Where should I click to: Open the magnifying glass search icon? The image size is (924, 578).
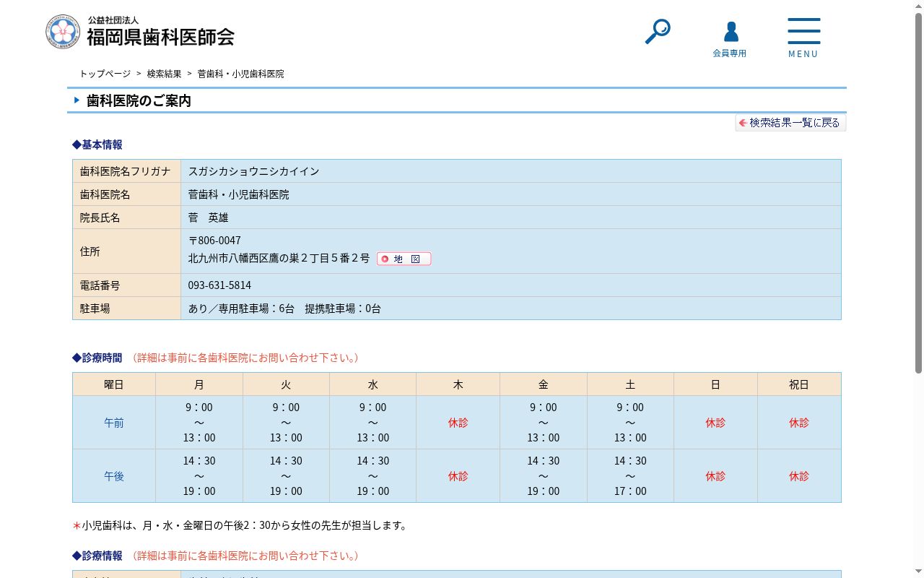[658, 32]
